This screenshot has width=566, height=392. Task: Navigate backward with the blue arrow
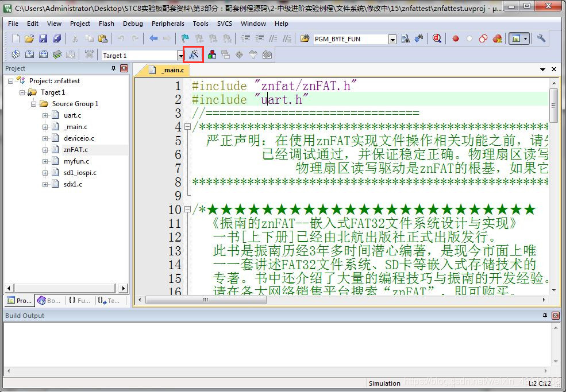153,38
